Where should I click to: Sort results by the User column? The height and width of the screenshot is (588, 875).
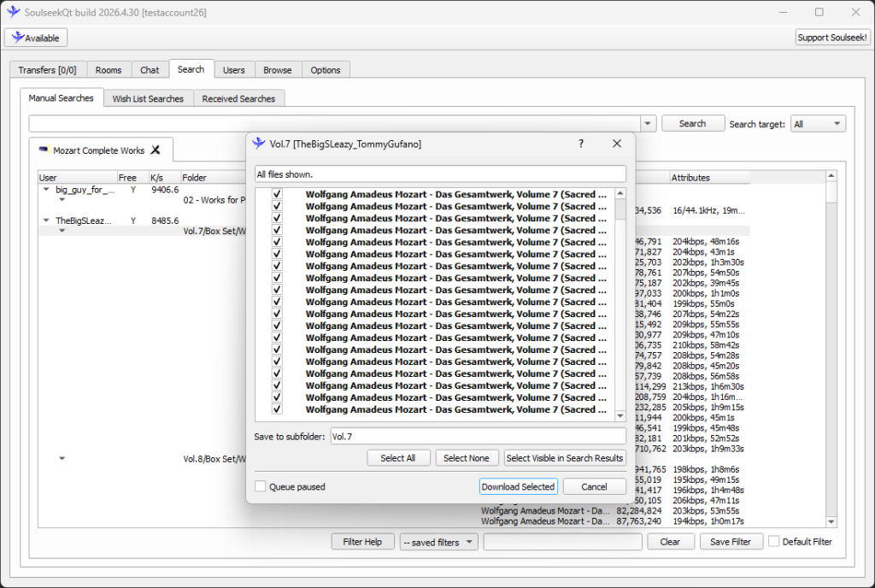click(78, 178)
